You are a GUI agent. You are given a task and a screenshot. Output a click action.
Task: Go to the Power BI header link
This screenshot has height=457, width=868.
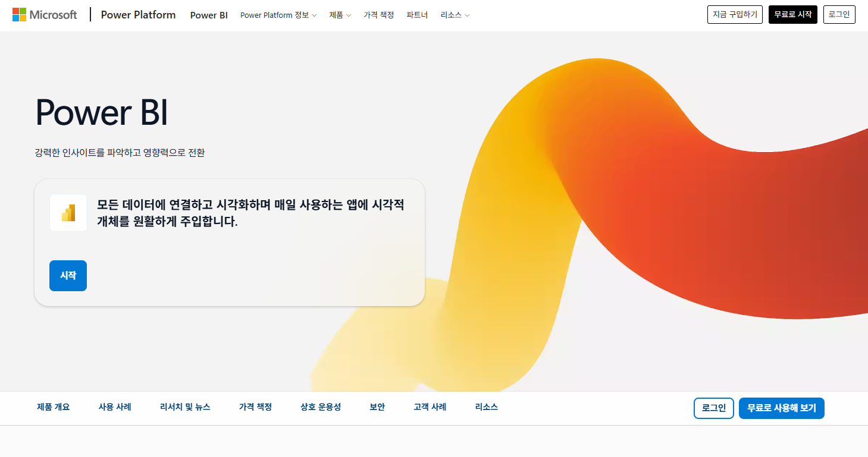(209, 15)
